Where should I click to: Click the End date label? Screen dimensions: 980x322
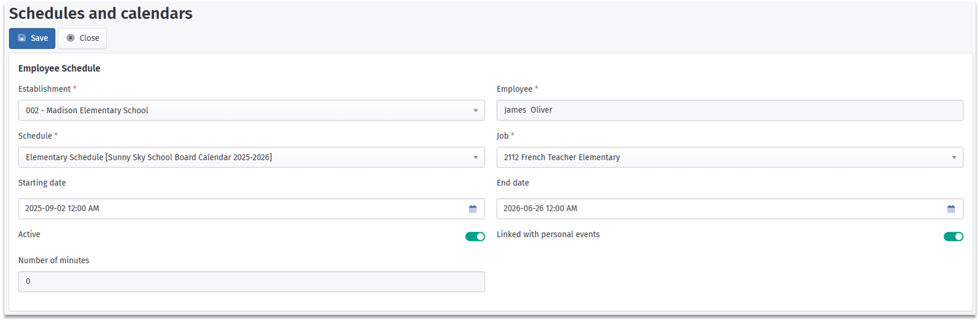pyautogui.click(x=512, y=183)
